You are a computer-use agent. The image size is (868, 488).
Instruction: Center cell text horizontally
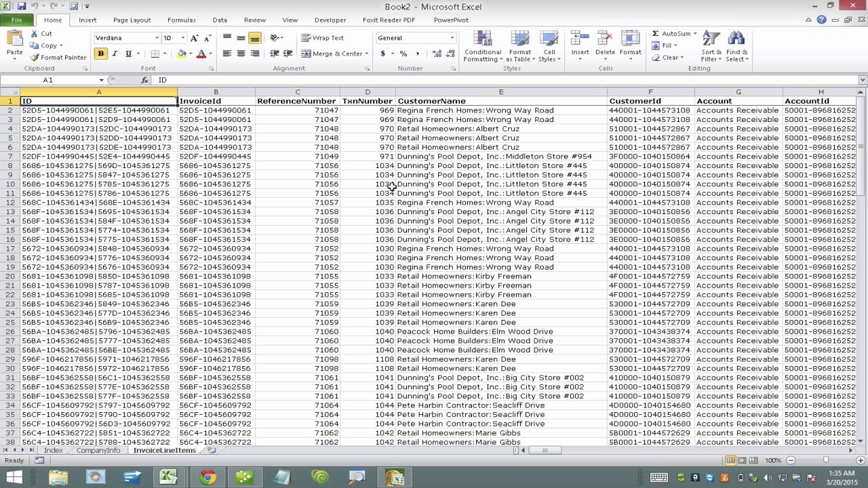[x=241, y=54]
